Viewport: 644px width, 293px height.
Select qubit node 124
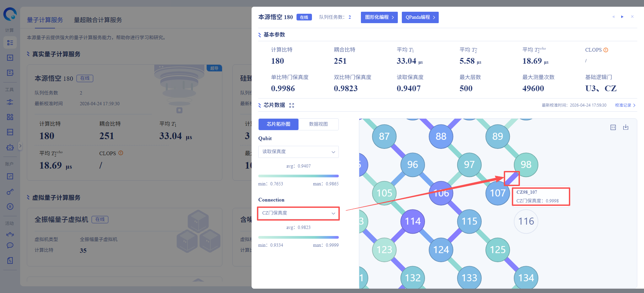point(441,250)
